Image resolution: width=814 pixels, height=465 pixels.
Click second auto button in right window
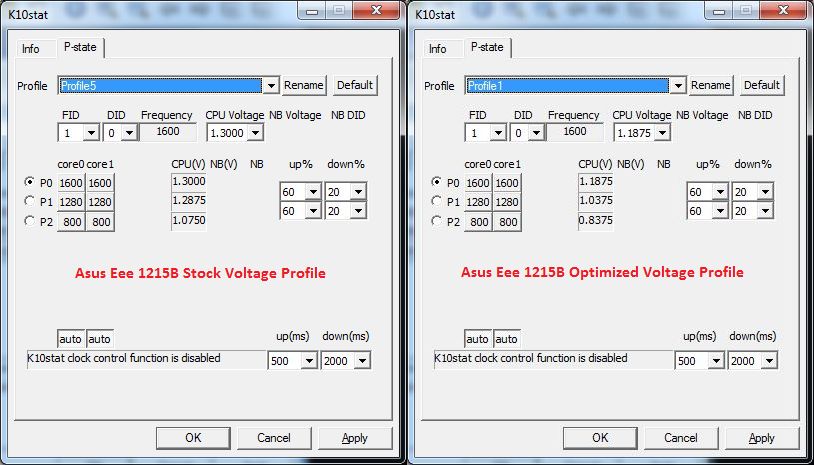click(x=507, y=339)
